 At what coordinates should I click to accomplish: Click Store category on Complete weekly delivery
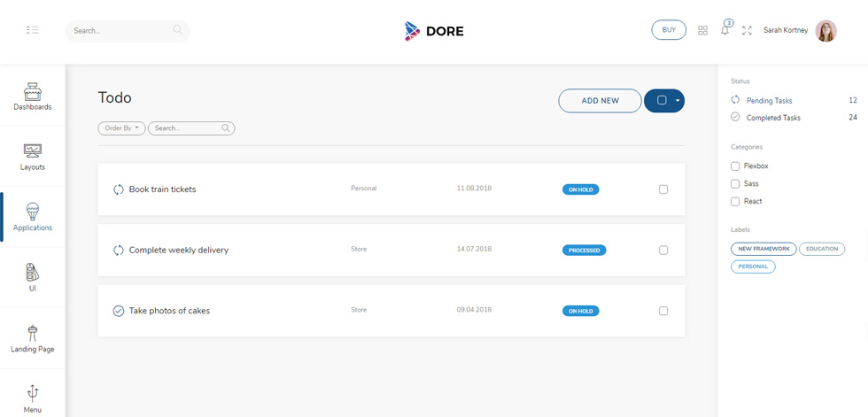pyautogui.click(x=359, y=250)
